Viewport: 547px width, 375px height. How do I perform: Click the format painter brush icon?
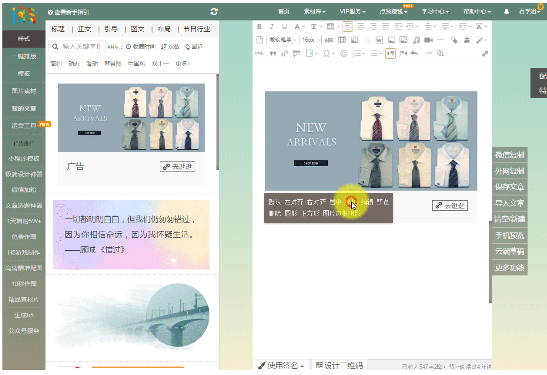pyautogui.click(x=454, y=40)
